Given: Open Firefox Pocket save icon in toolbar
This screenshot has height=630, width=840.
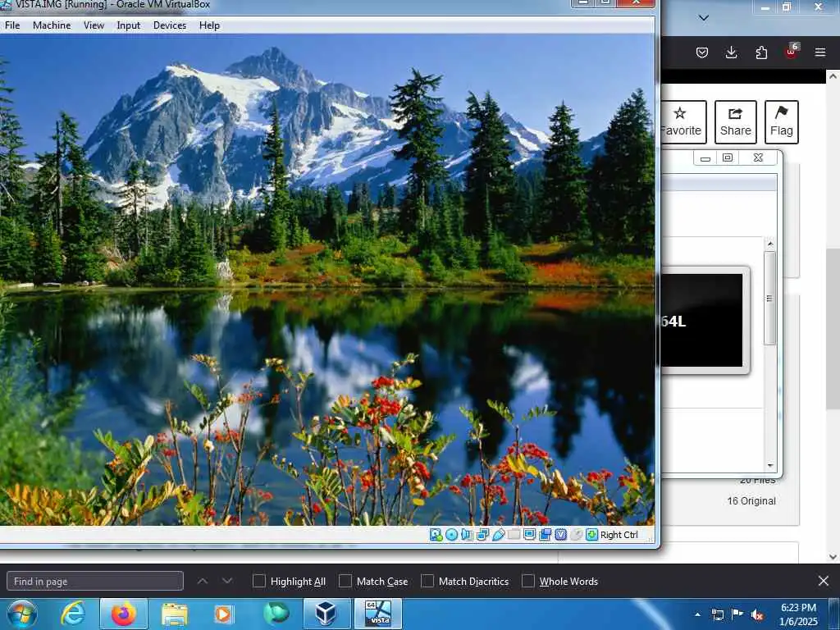Looking at the screenshot, I should click(702, 52).
